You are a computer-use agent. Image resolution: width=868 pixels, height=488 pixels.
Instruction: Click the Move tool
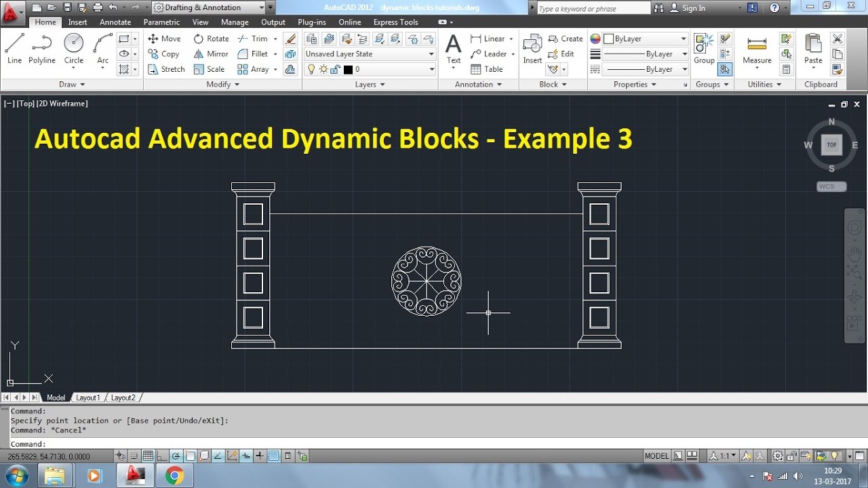pos(164,39)
